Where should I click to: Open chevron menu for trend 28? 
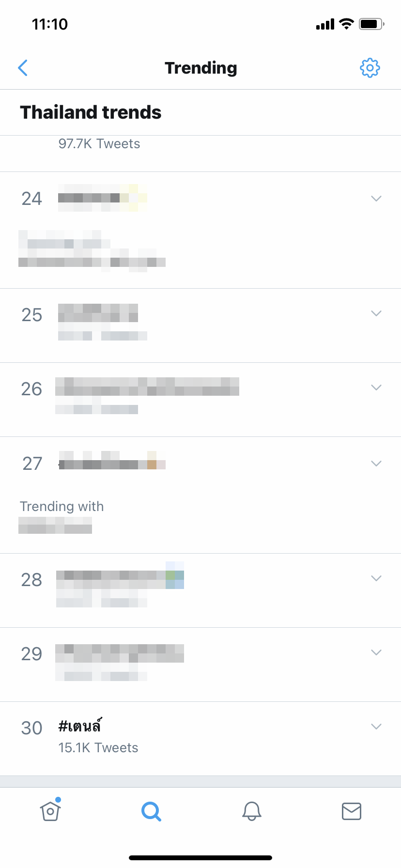[x=376, y=578]
